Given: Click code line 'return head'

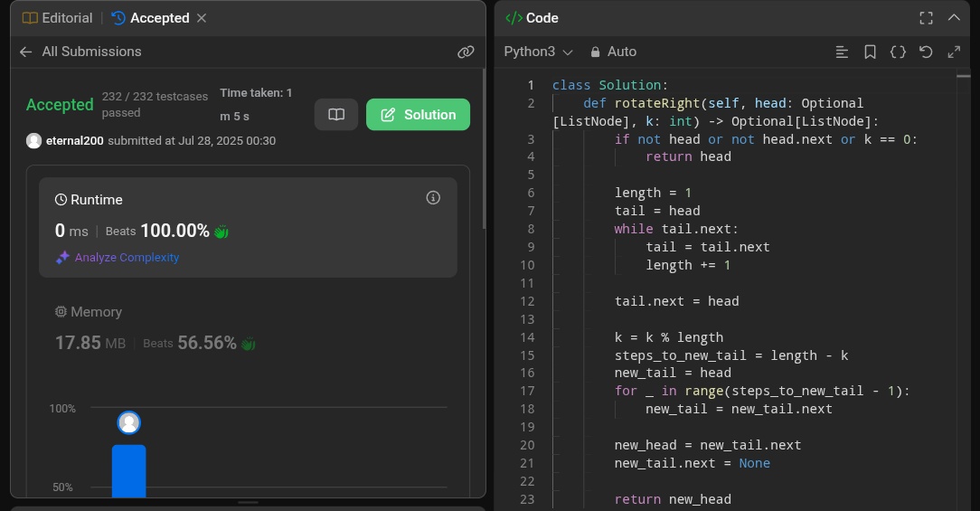Looking at the screenshot, I should [688, 156].
